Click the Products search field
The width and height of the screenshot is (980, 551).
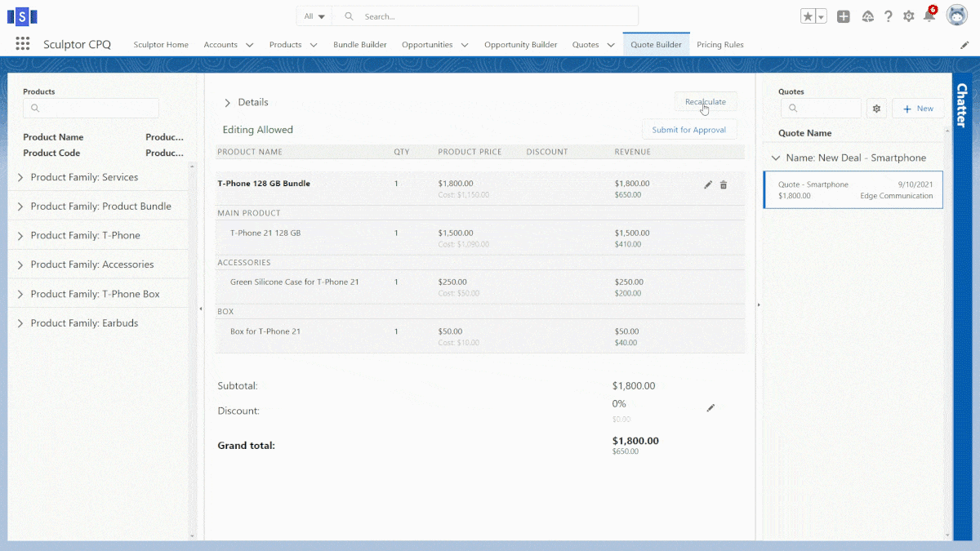[91, 108]
